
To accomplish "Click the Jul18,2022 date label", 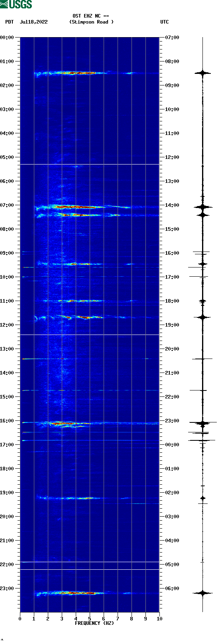I will (33, 22).
